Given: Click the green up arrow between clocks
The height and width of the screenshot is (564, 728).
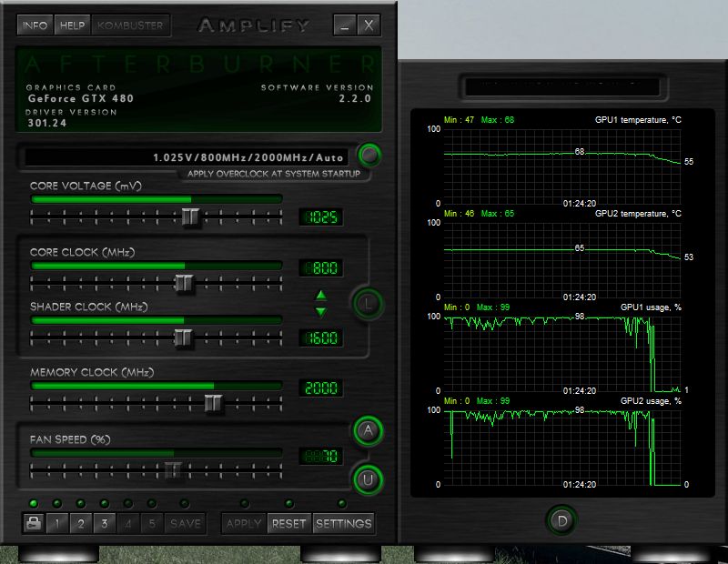Looking at the screenshot, I should [320, 295].
